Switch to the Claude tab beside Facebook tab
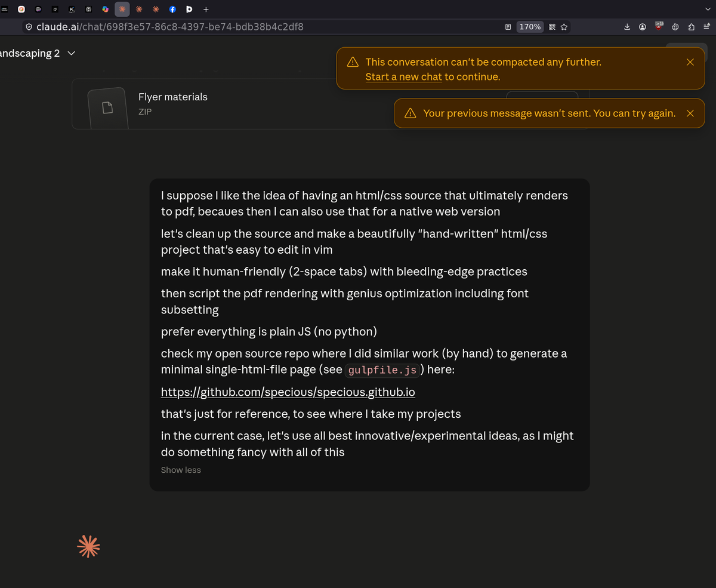The height and width of the screenshot is (588, 716). pos(156,10)
